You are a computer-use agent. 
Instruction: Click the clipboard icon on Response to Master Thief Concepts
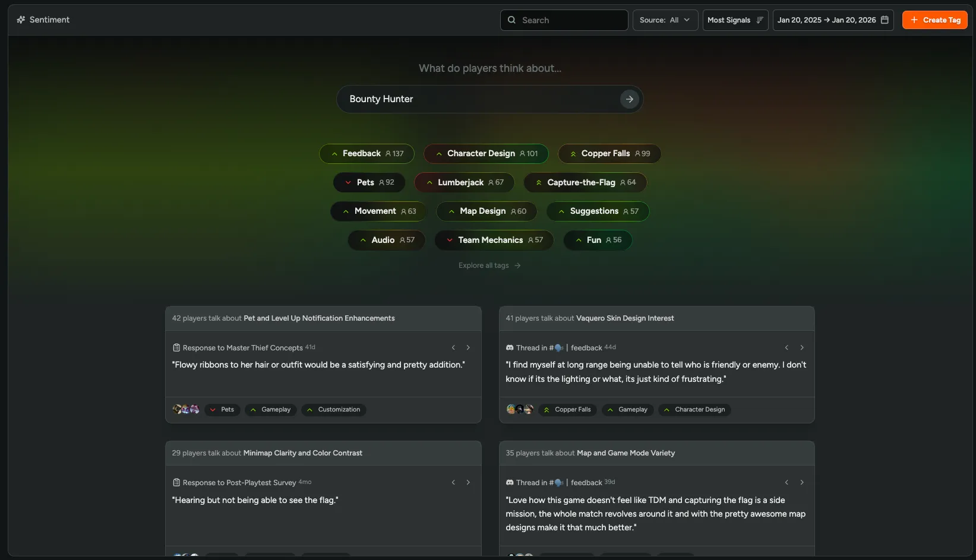pyautogui.click(x=176, y=347)
